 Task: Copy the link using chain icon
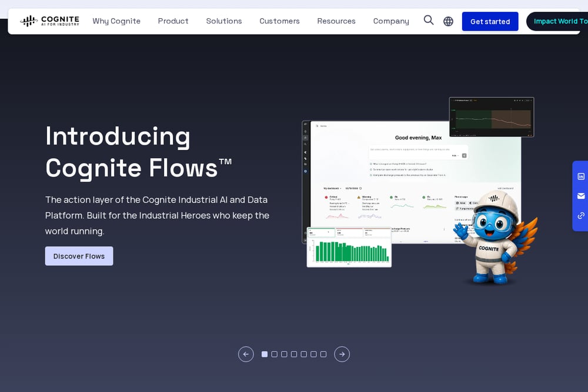tap(581, 216)
